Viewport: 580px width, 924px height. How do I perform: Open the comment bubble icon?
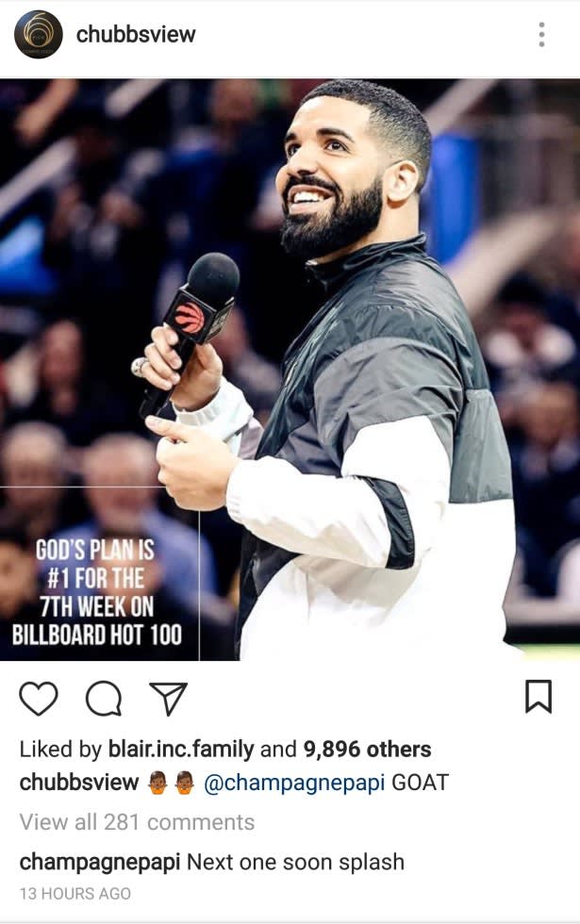click(104, 699)
